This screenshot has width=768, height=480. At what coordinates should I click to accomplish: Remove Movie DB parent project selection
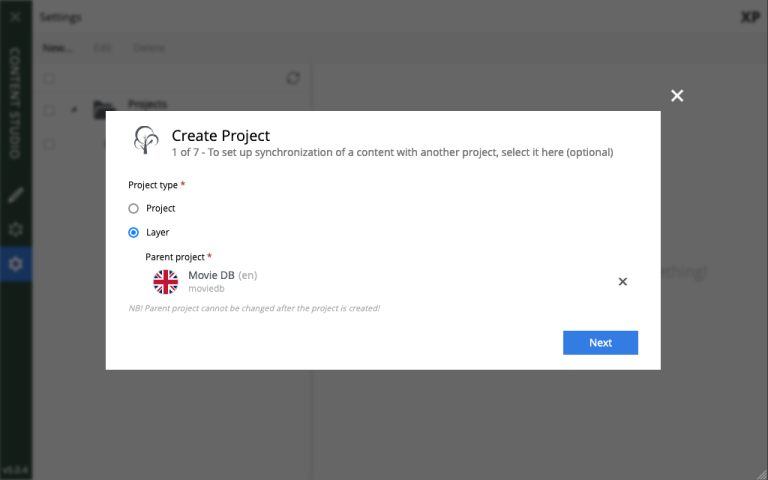coord(623,282)
